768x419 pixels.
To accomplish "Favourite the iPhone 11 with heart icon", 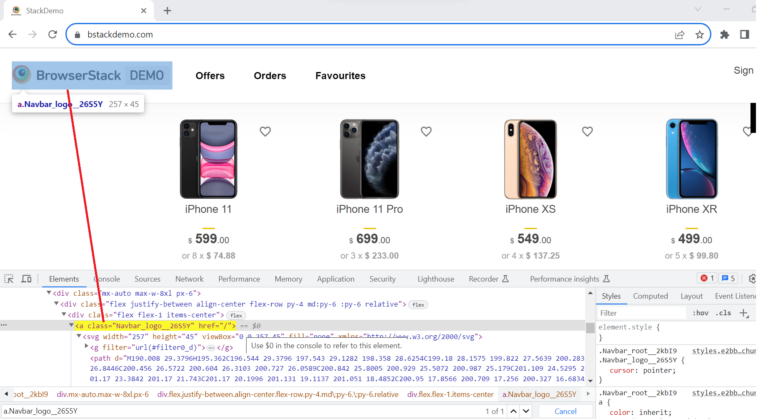I will pyautogui.click(x=265, y=131).
